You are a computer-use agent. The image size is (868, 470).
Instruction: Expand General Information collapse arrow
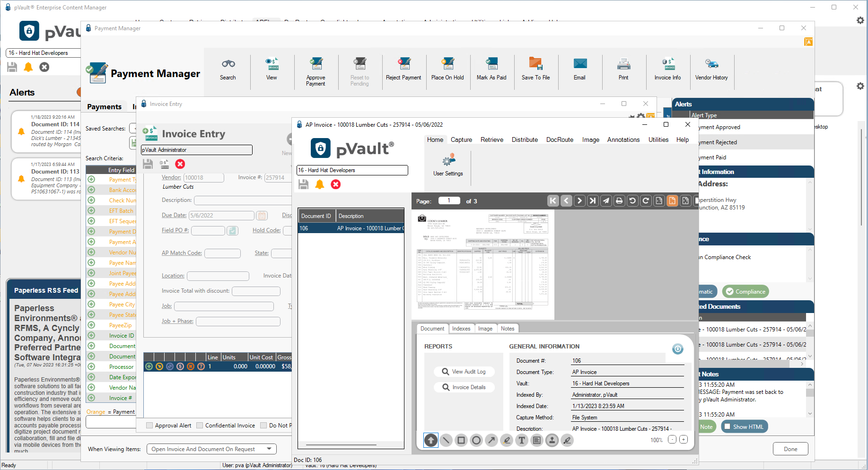pyautogui.click(x=678, y=349)
